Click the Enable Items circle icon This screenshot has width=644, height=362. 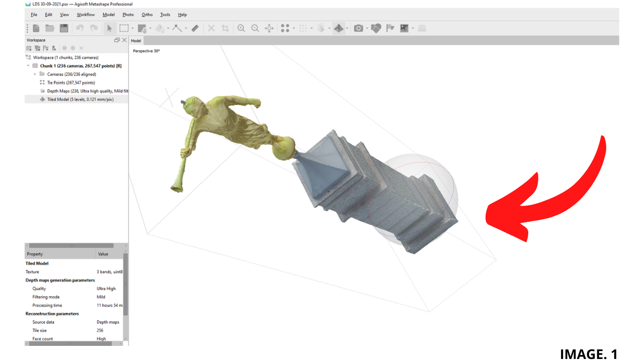pos(64,48)
